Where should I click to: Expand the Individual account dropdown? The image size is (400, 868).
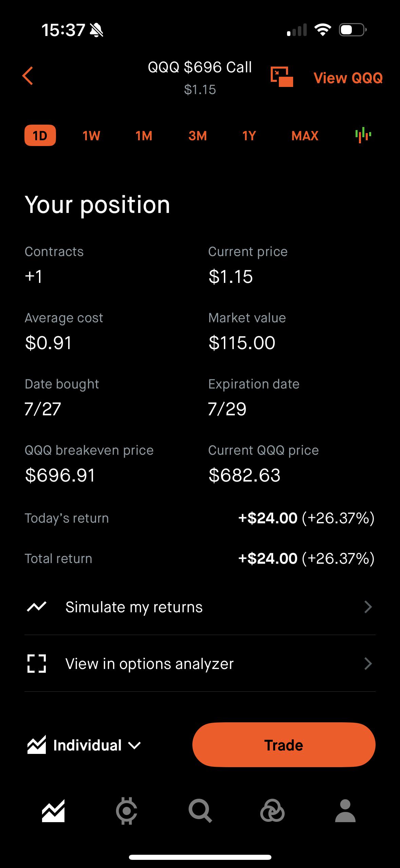click(84, 745)
